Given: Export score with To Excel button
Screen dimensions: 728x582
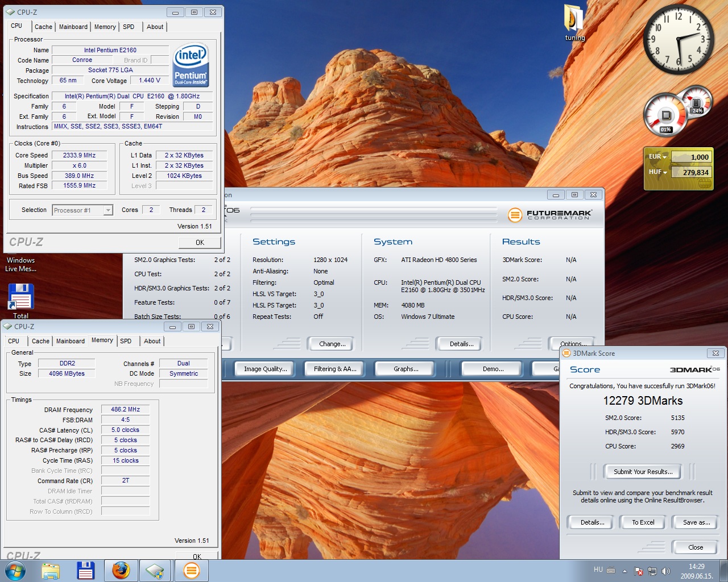Looking at the screenshot, I should [x=643, y=522].
